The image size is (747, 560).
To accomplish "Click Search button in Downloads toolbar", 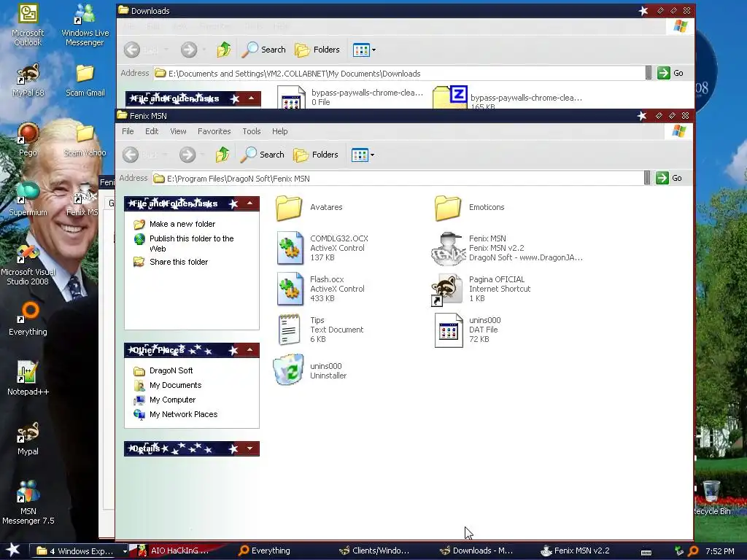I will coord(264,50).
